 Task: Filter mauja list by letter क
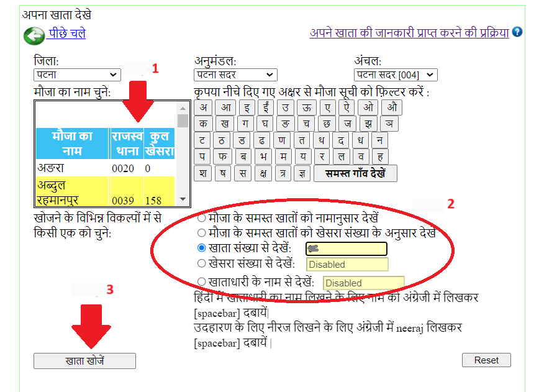tap(203, 124)
